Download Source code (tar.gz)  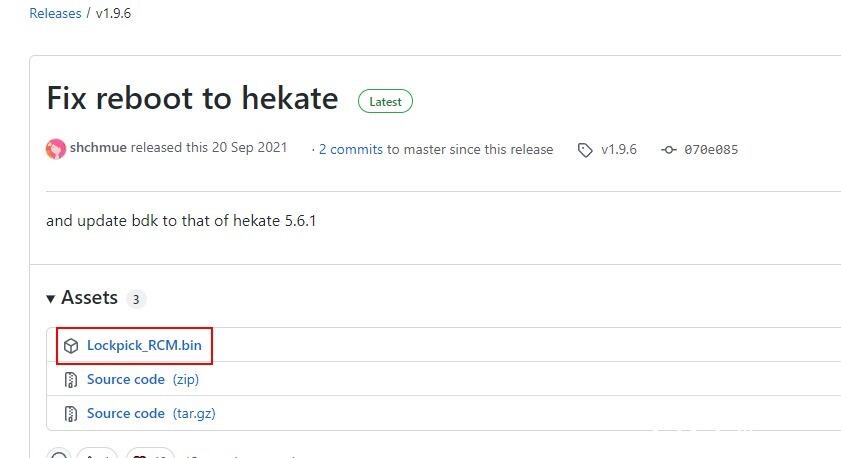point(126,414)
